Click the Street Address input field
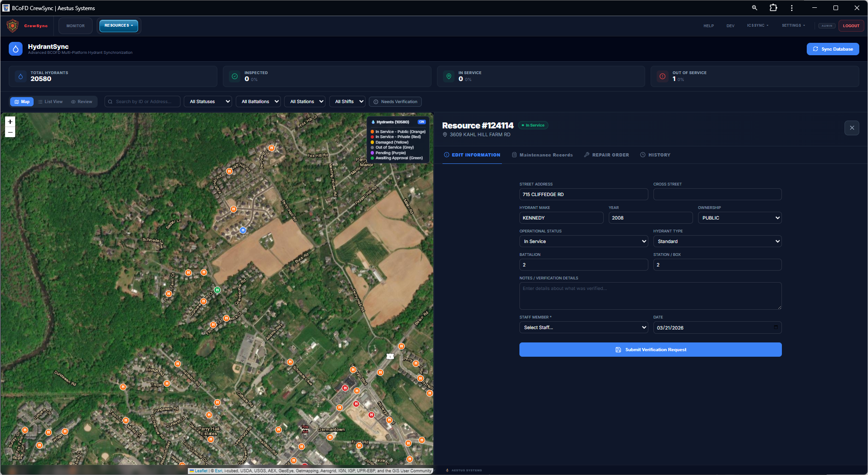 (x=583, y=194)
